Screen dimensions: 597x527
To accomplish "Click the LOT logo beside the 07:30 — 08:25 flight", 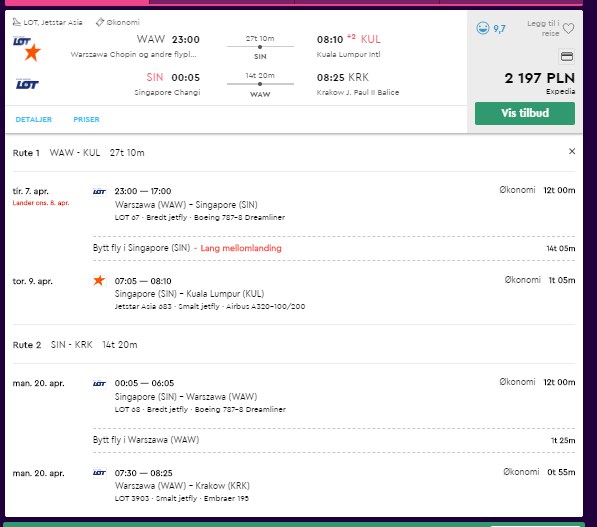I will [99, 473].
